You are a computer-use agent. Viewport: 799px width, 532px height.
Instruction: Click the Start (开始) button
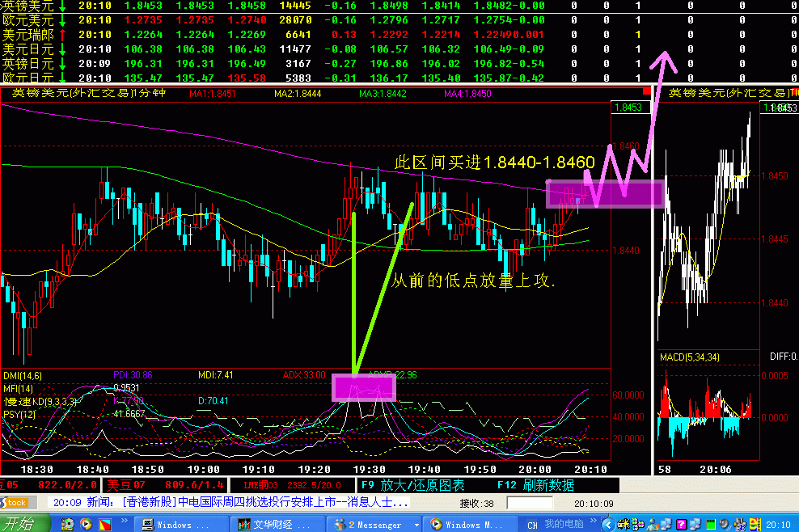[24, 524]
